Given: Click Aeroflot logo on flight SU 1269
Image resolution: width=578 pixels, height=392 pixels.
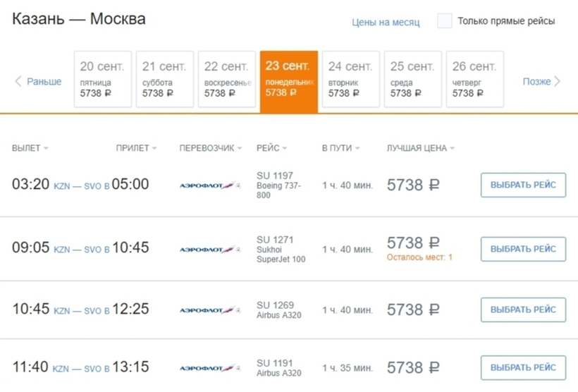Looking at the screenshot, I should [x=210, y=310].
